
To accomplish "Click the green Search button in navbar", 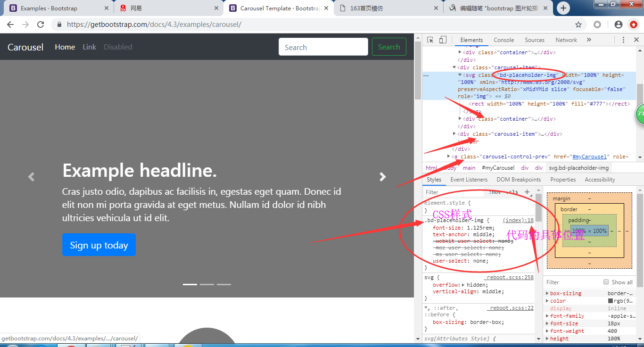I will coord(389,47).
